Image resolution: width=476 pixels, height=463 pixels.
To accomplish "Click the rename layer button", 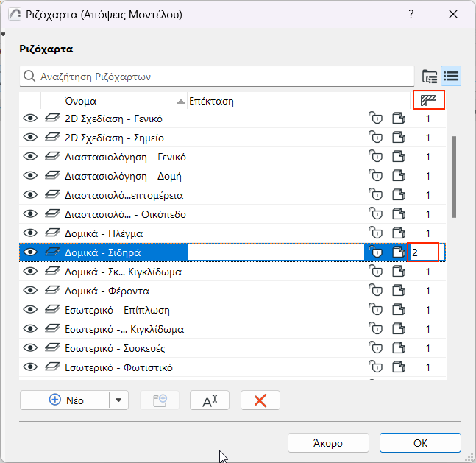I will [x=209, y=400].
